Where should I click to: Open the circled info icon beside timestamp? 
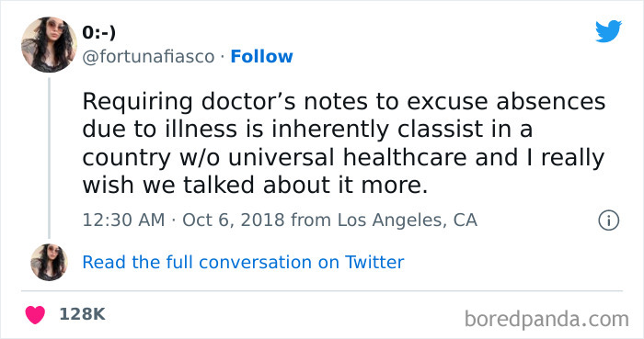pos(608,220)
